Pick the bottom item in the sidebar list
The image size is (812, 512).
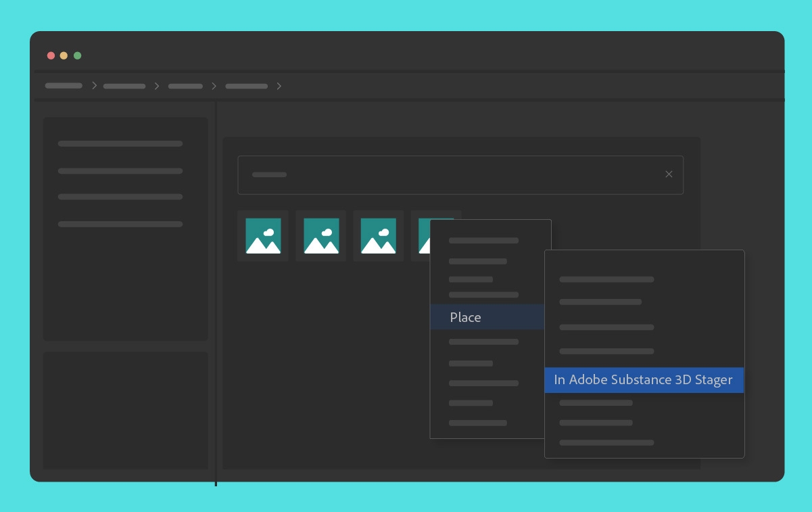[120, 224]
